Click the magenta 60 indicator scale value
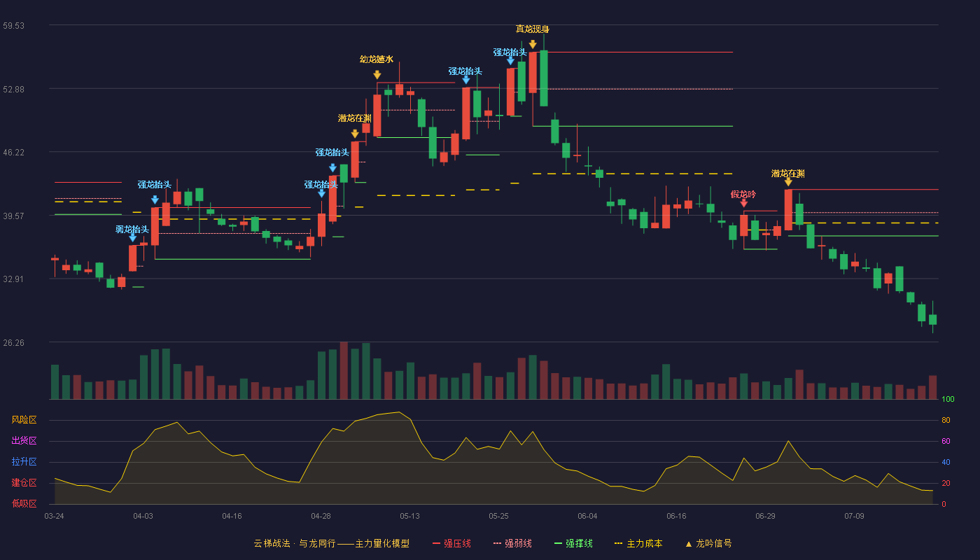The image size is (980, 560). [x=946, y=442]
